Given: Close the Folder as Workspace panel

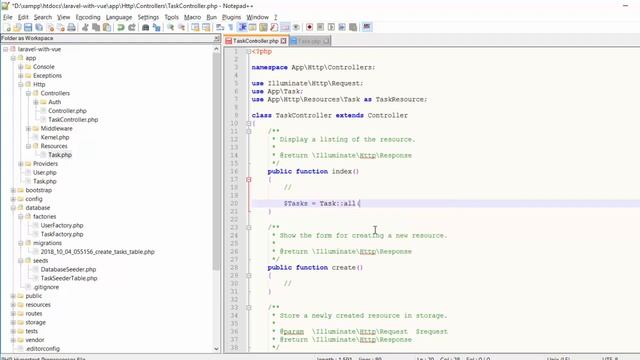Looking at the screenshot, I should click(x=216, y=38).
